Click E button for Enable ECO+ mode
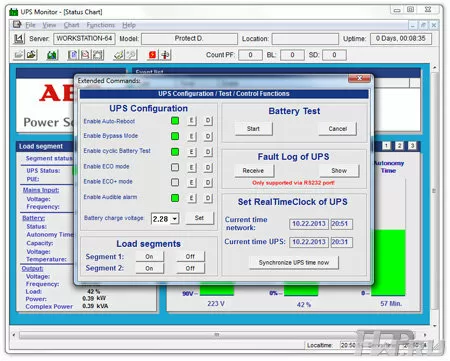The height and width of the screenshot is (361, 450). pyautogui.click(x=191, y=182)
